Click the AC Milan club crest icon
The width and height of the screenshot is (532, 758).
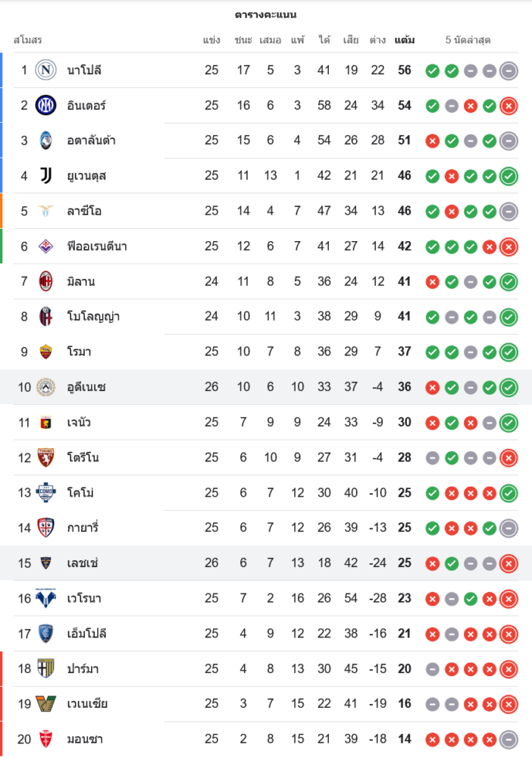[46, 281]
